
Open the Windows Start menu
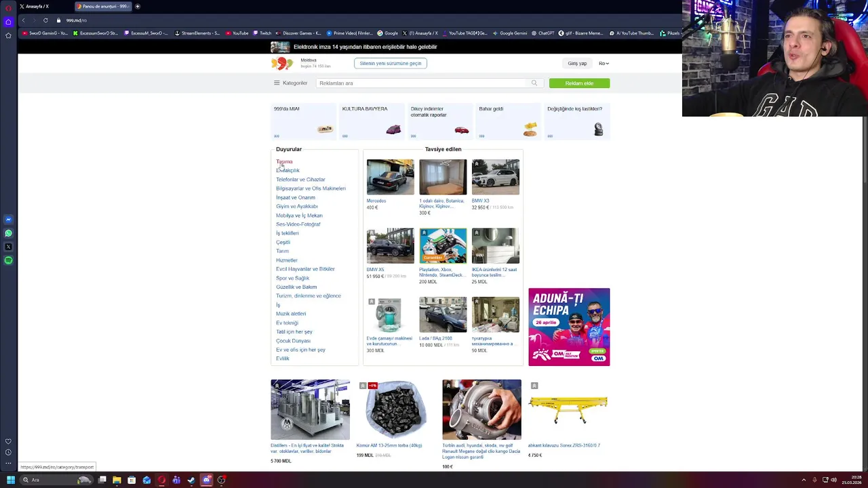click(x=11, y=480)
